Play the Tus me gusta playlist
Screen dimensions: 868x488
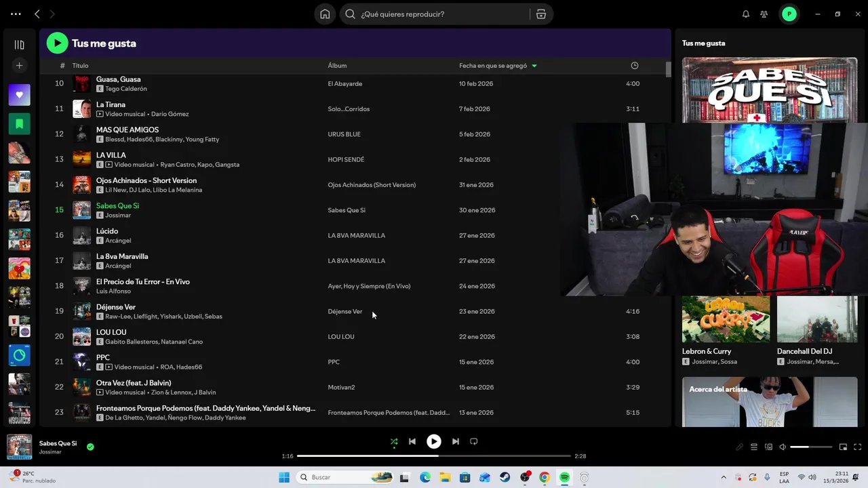[x=57, y=43]
